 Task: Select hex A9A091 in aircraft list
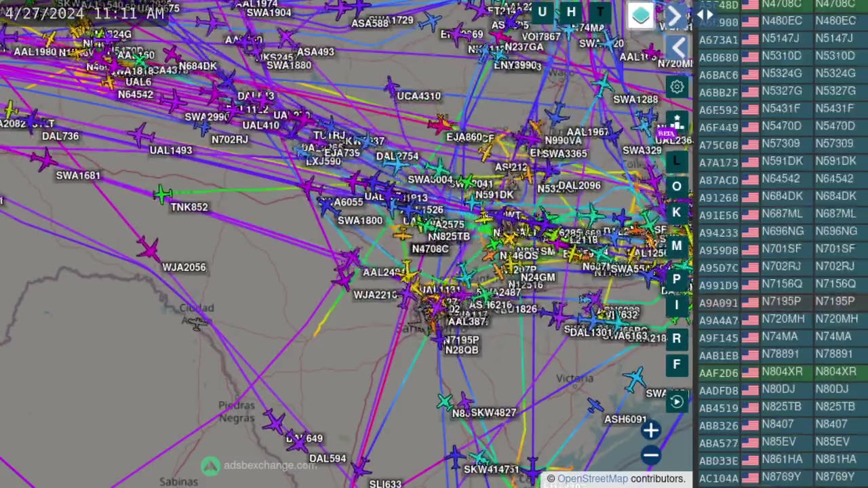[718, 302]
